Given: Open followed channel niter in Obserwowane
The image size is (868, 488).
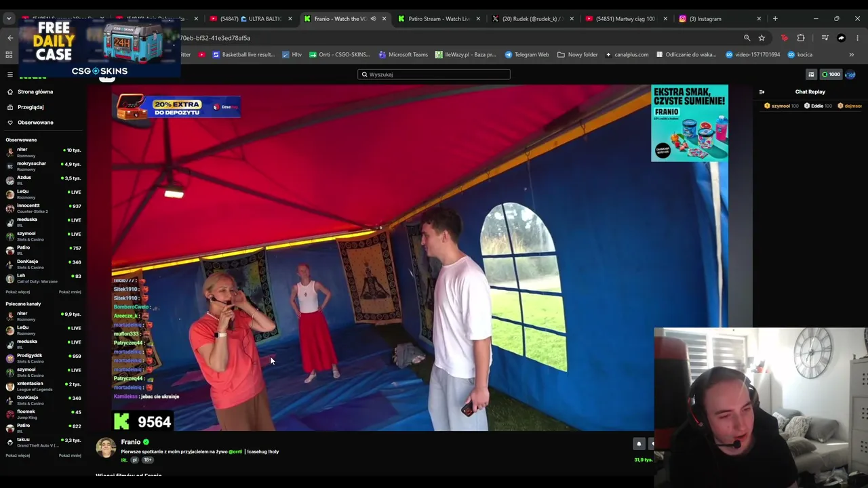Looking at the screenshot, I should (x=43, y=152).
